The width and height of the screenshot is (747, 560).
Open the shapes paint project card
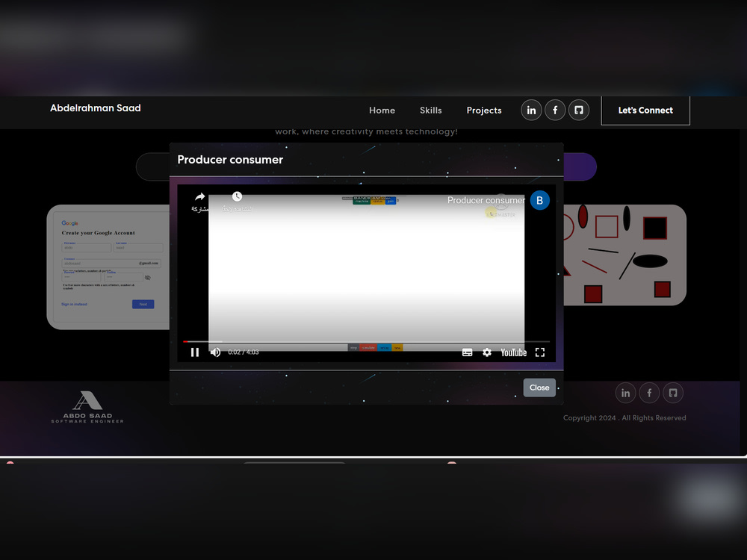click(x=625, y=255)
